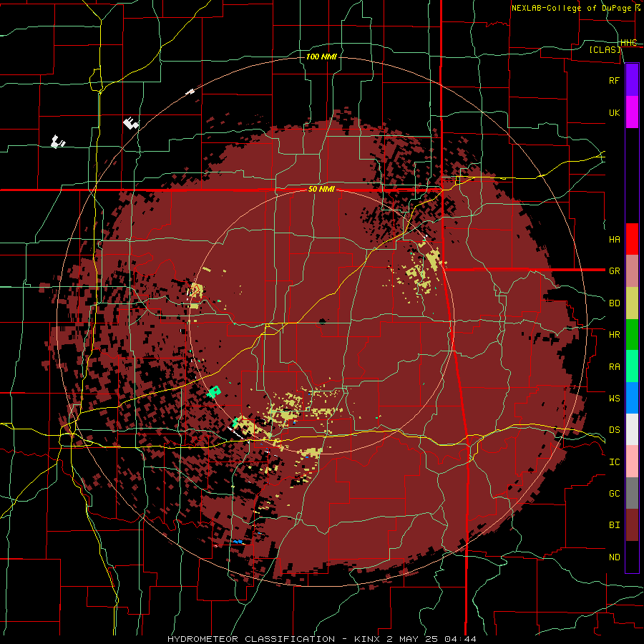
Task: Click the IC legend label
Action: [x=614, y=462]
